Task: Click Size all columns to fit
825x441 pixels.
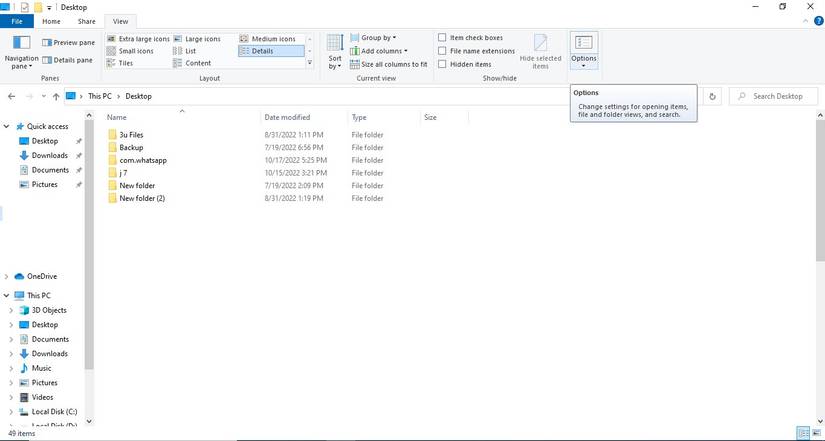Action: [x=389, y=64]
